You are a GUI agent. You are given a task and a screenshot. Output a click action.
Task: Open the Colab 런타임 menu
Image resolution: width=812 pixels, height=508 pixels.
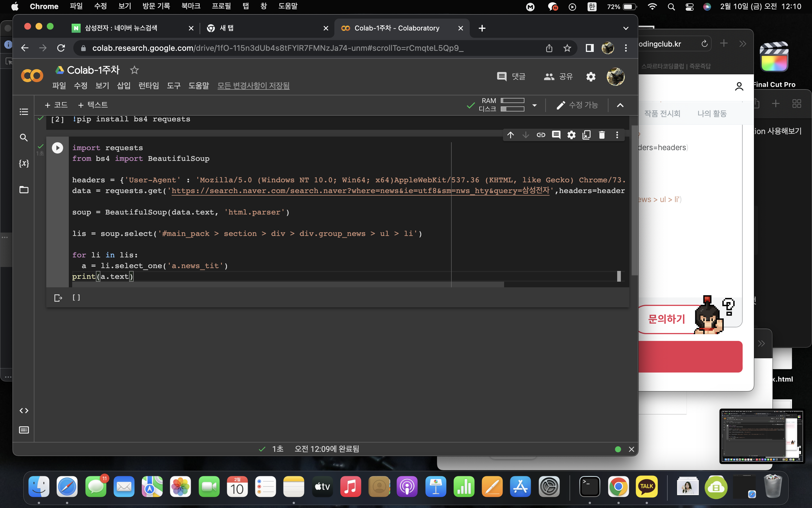(149, 86)
